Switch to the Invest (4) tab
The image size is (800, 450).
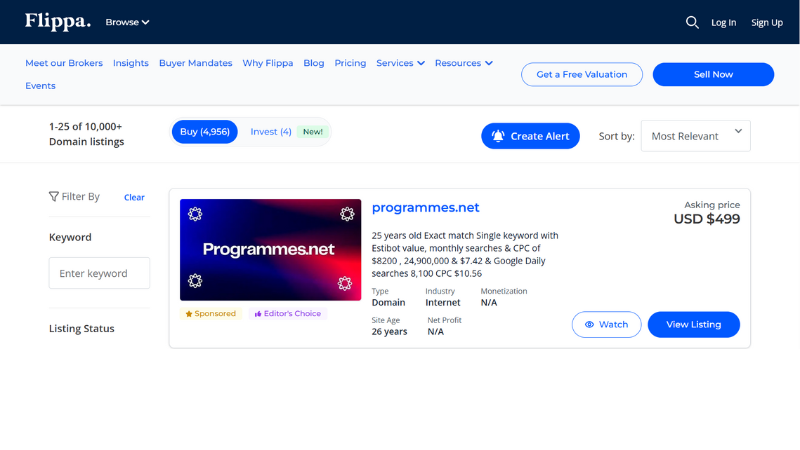click(x=271, y=132)
